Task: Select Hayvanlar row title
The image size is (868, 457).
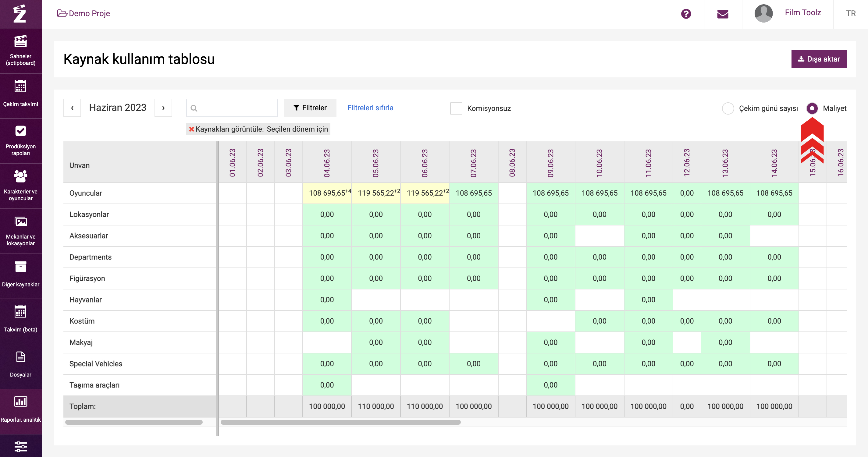Action: coord(86,300)
